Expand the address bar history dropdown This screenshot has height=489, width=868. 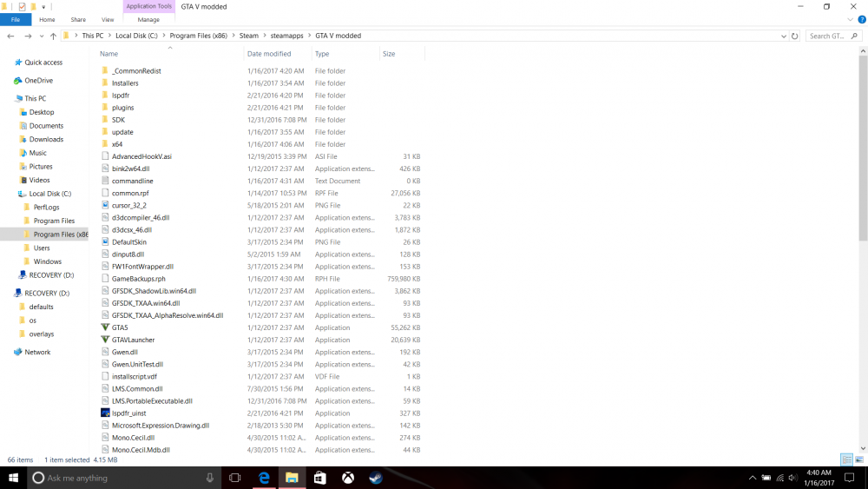[x=783, y=36]
